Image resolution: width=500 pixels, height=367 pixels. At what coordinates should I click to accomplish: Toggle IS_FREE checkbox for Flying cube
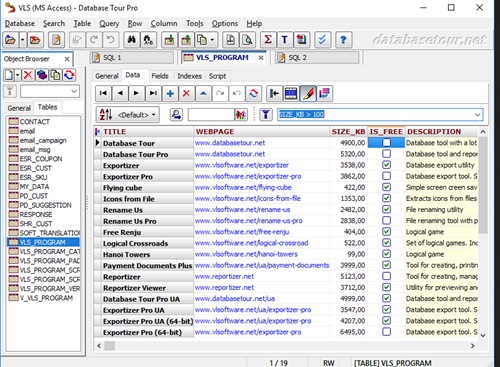point(386,187)
